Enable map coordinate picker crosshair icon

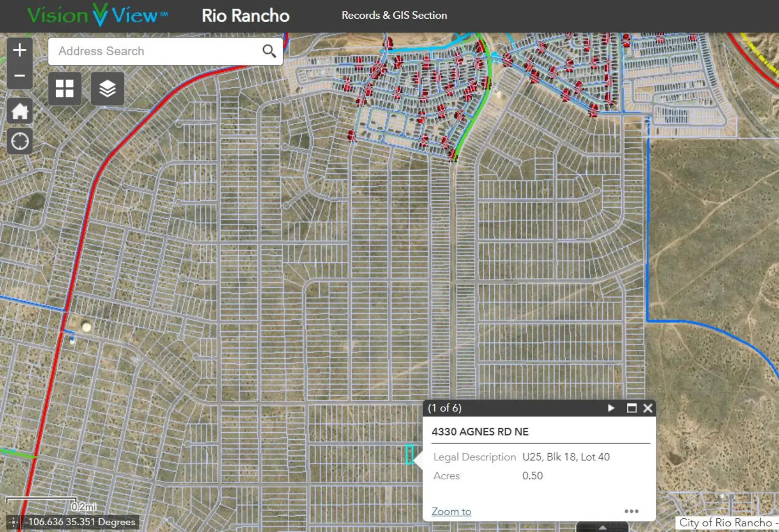pyautogui.click(x=13, y=522)
